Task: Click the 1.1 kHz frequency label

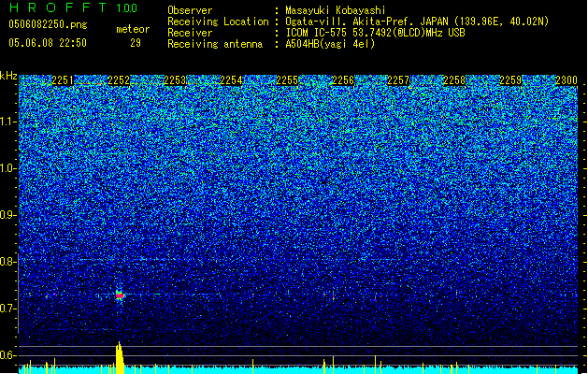Action: (7, 122)
